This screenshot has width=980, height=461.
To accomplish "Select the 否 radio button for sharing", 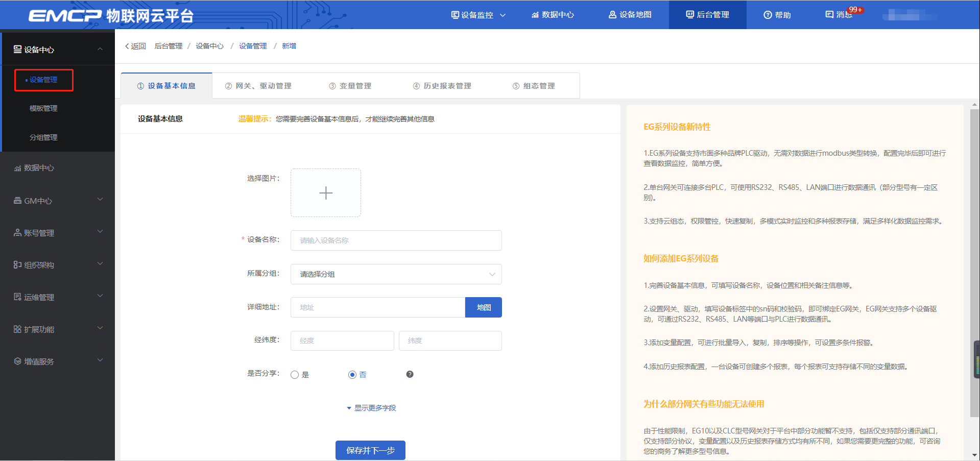I will (x=352, y=374).
